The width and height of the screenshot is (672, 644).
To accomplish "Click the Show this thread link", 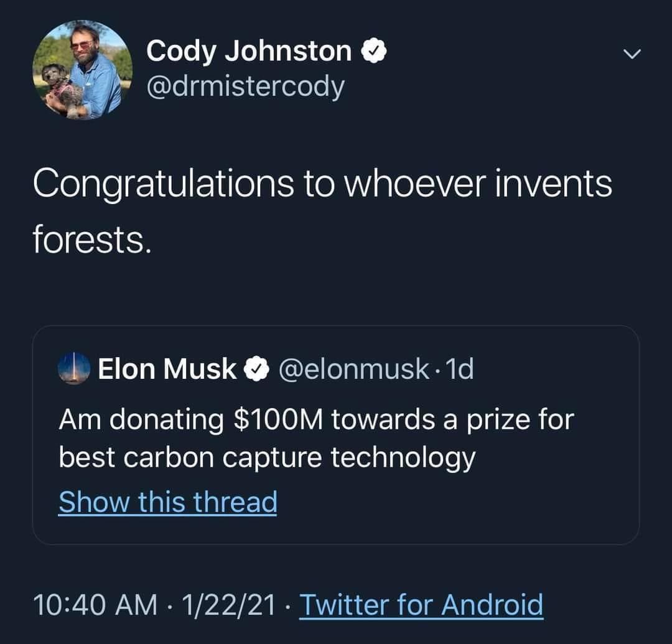I will pyautogui.click(x=167, y=502).
